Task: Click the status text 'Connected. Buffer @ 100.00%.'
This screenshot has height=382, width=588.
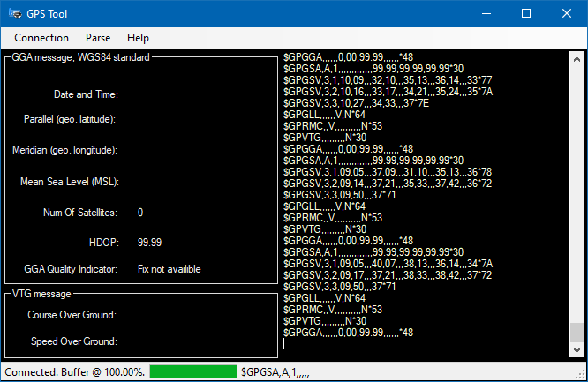Action: click(75, 372)
